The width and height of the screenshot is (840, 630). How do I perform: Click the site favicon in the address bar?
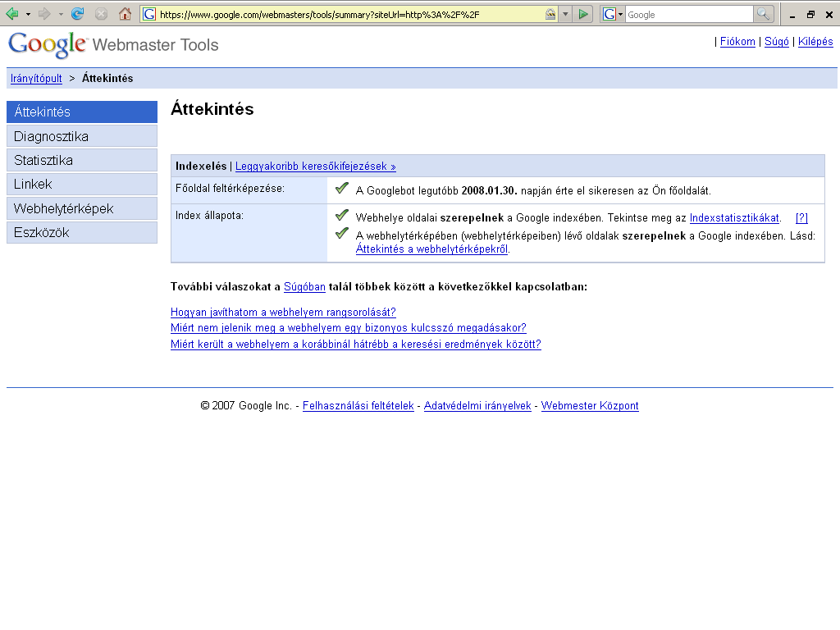149,15
